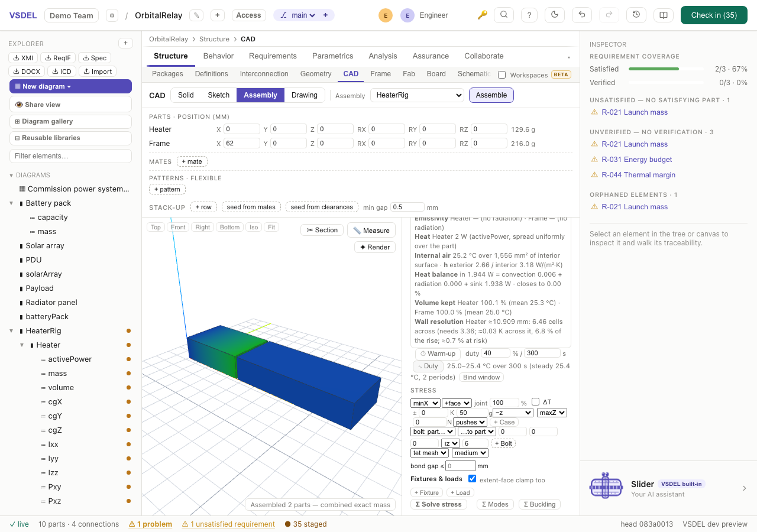Enable the Workspaces checkbox
757x532 pixels.
point(502,75)
